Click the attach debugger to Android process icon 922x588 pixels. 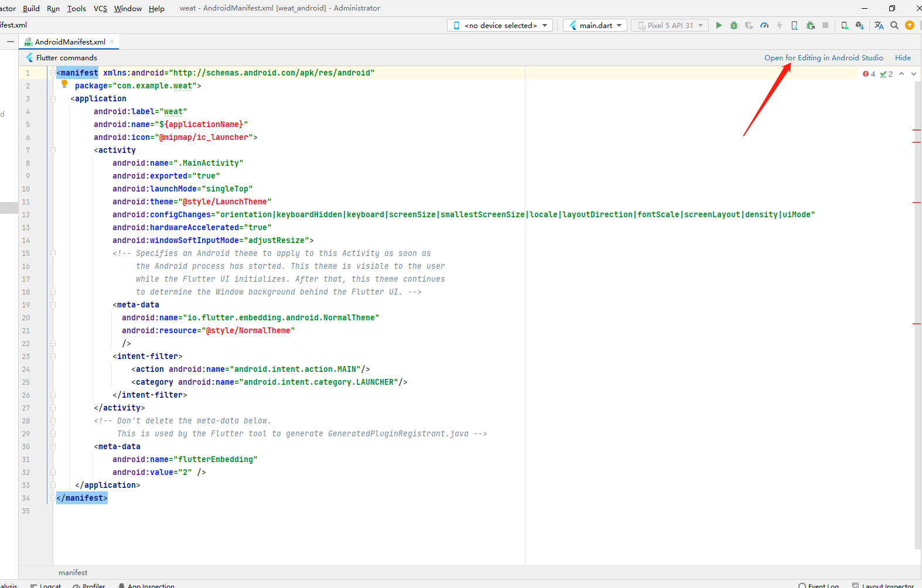(x=795, y=25)
